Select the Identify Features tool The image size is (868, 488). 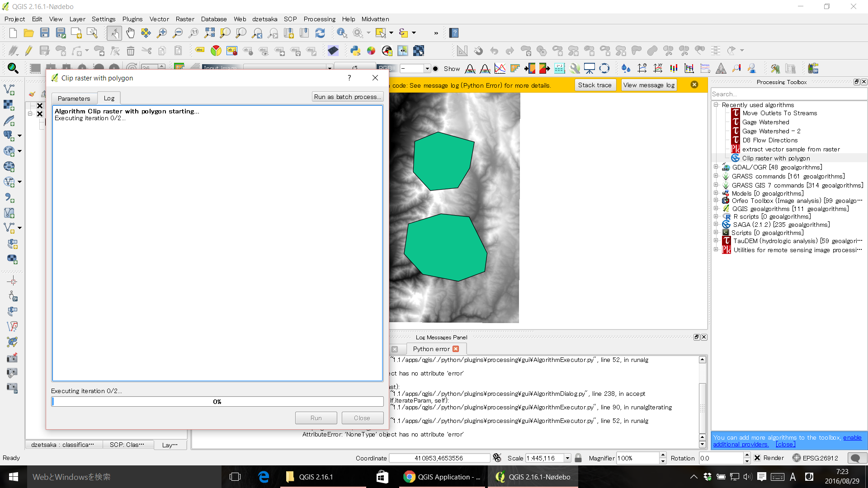342,33
